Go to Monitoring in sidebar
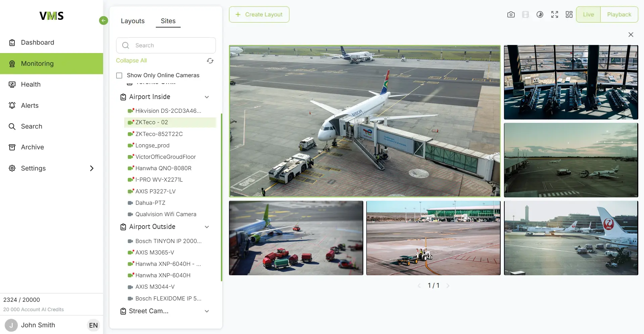Screen dimensions: 644x334 [51, 63]
